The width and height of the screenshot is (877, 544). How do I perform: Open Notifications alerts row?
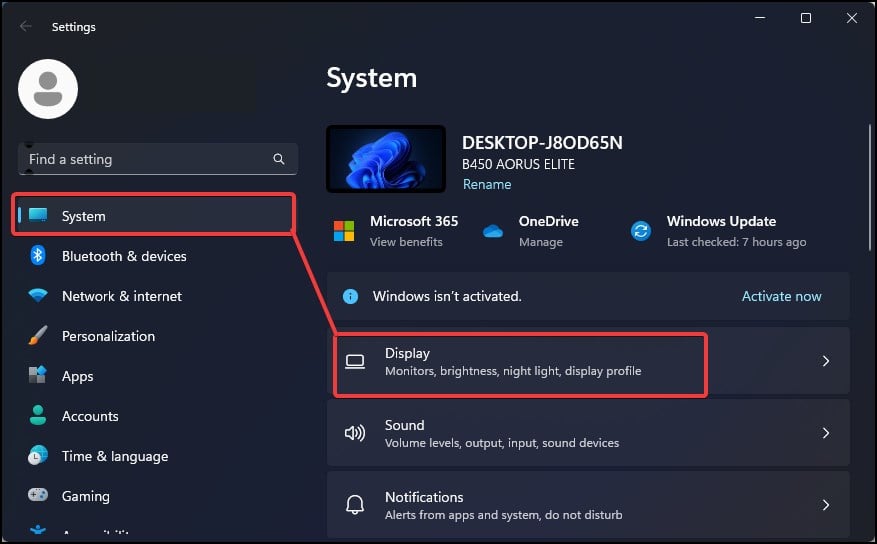coord(588,505)
